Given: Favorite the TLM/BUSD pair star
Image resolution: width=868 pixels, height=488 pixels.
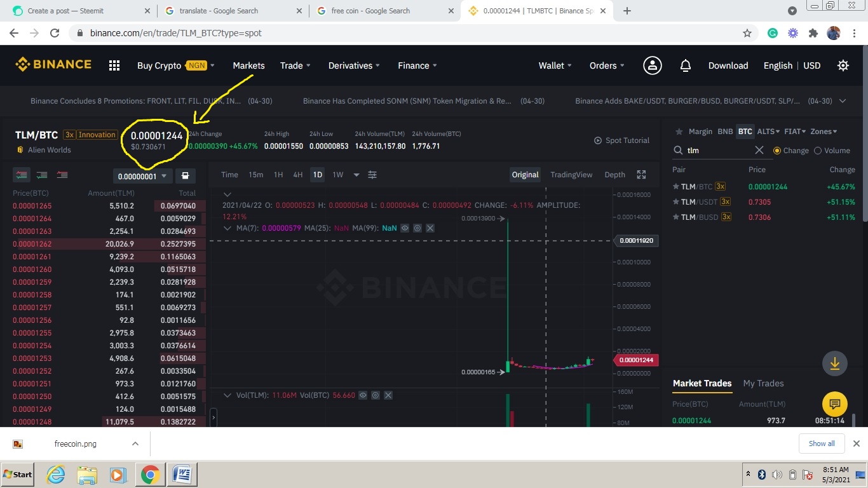Looking at the screenshot, I should tap(675, 217).
